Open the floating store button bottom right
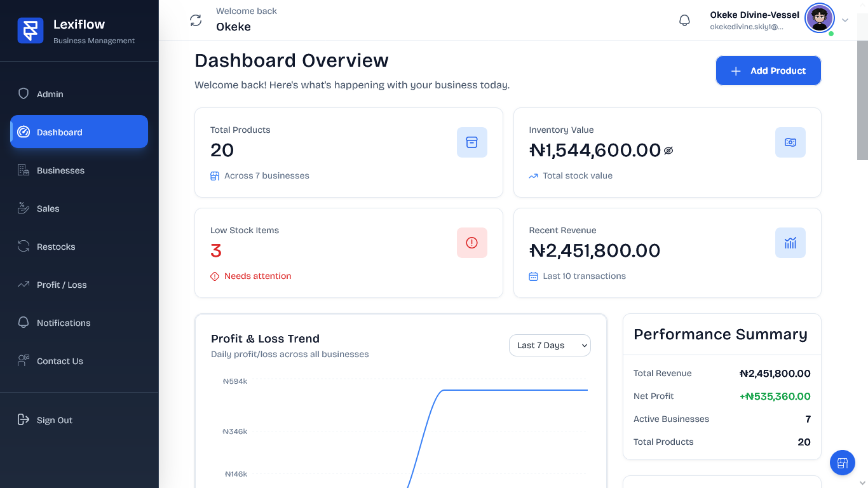This screenshot has height=488, width=868. point(843,463)
